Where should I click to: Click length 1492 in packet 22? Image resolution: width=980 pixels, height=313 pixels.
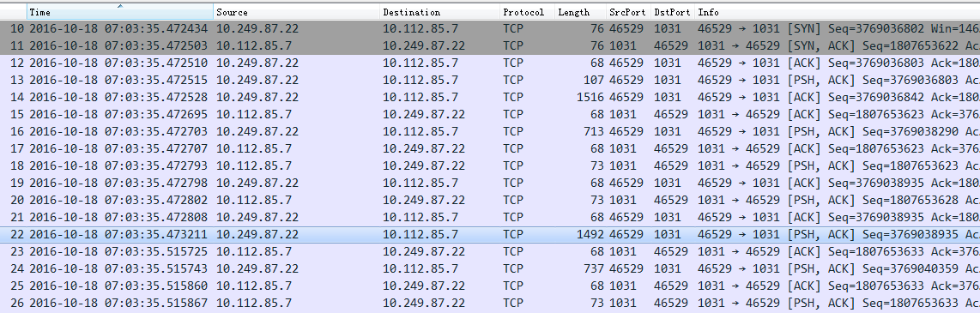pos(590,235)
